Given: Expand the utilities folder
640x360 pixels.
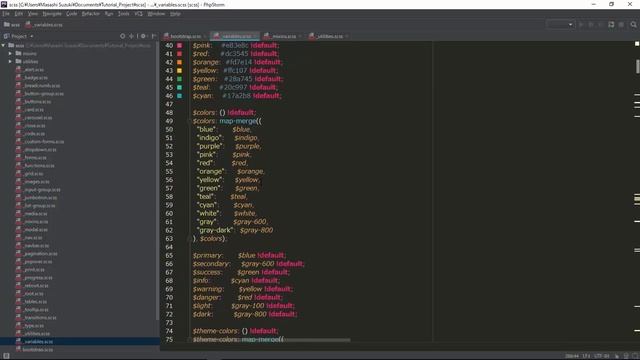Looking at the screenshot, I should coord(10,61).
